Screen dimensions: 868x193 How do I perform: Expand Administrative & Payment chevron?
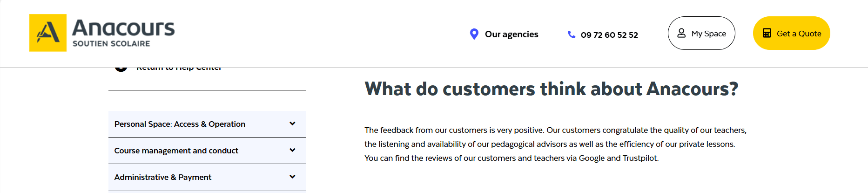pos(292,177)
